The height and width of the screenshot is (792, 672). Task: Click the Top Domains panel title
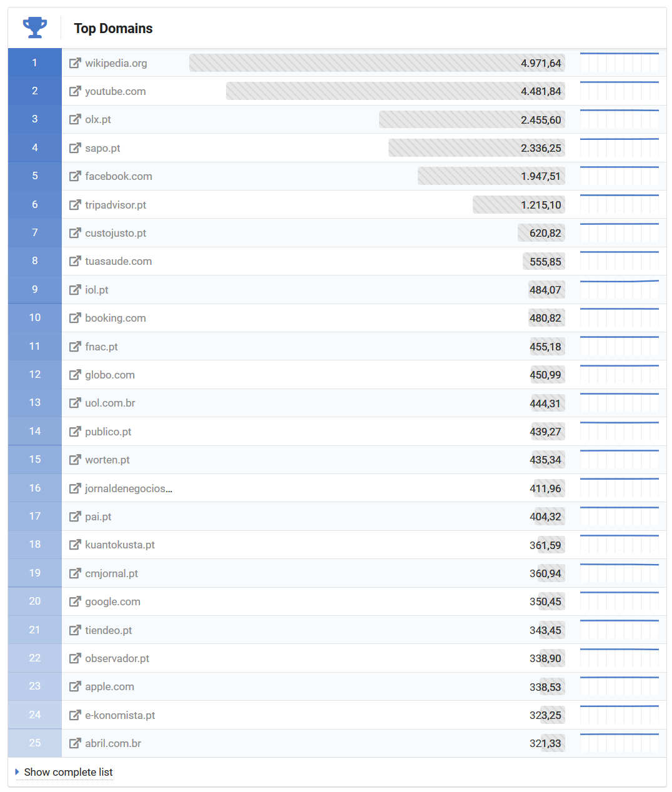coord(113,29)
